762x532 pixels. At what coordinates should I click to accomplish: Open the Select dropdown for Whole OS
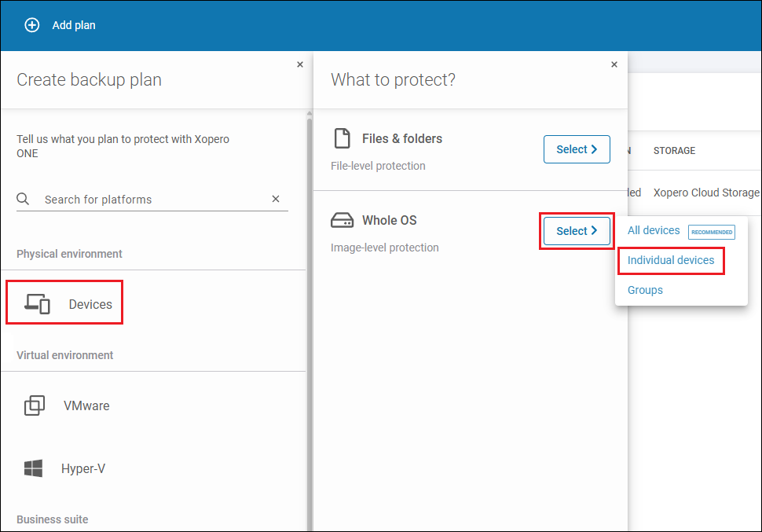click(577, 230)
